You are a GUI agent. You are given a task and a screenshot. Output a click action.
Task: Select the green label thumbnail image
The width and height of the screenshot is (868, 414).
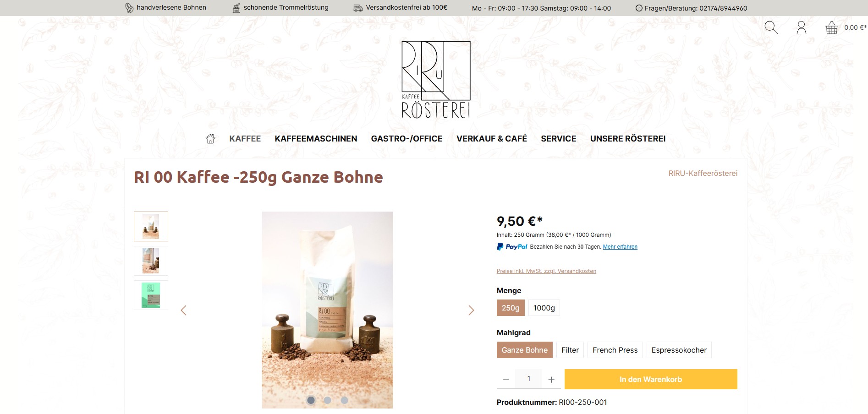151,295
